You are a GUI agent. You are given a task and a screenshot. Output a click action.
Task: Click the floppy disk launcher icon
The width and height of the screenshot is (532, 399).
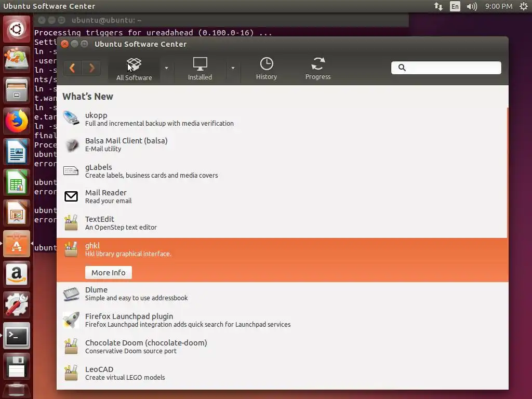point(16,366)
